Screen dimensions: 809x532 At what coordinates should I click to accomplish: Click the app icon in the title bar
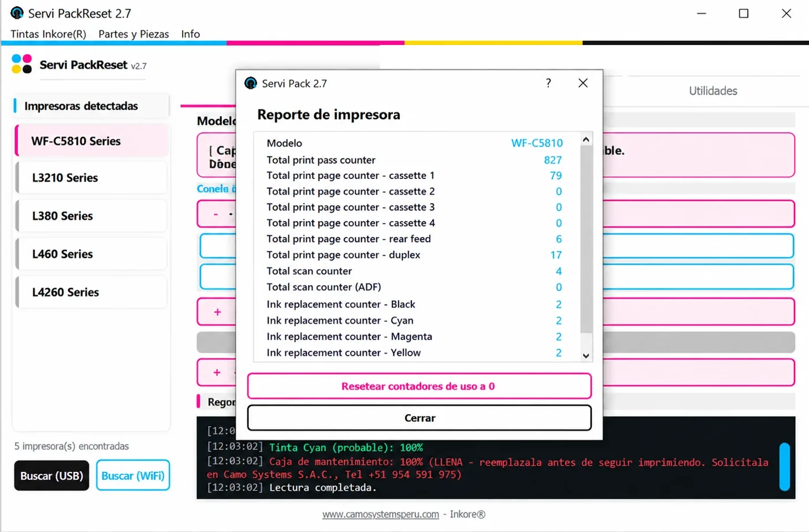coord(17,13)
